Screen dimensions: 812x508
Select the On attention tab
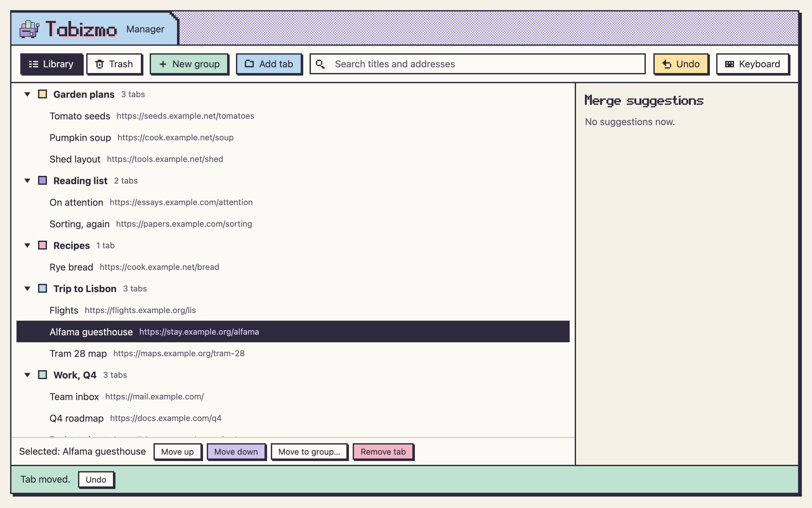pyautogui.click(x=293, y=202)
